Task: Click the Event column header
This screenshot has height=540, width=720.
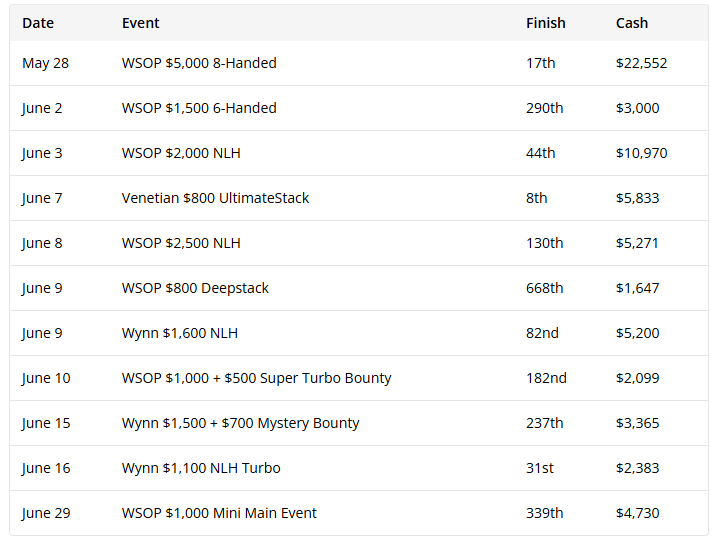Action: click(x=140, y=23)
